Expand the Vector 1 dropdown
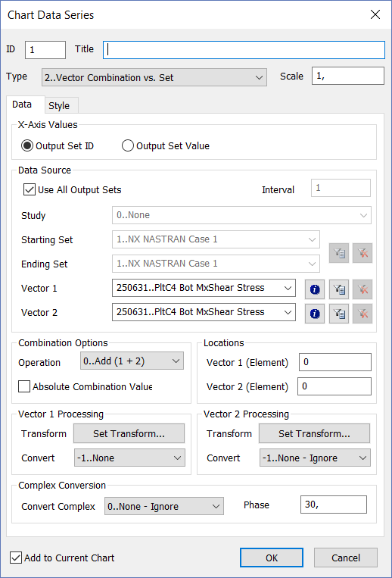The width and height of the screenshot is (392, 578). [x=204, y=288]
